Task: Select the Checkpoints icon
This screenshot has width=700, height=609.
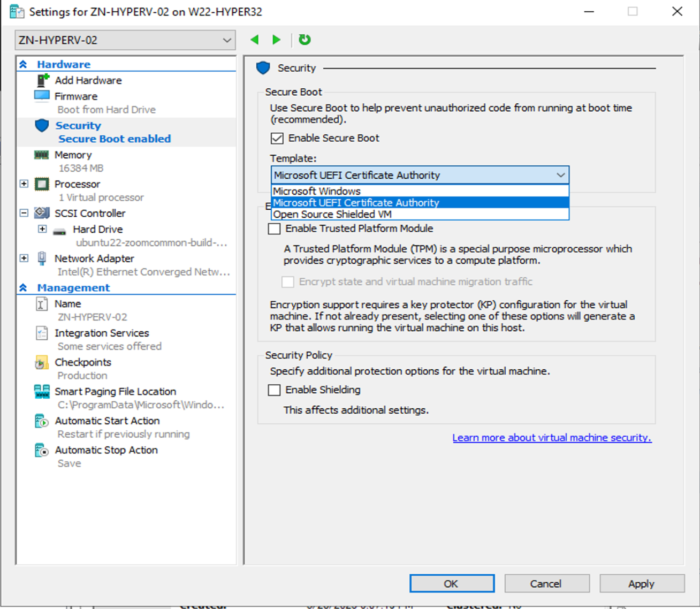Action: point(42,363)
